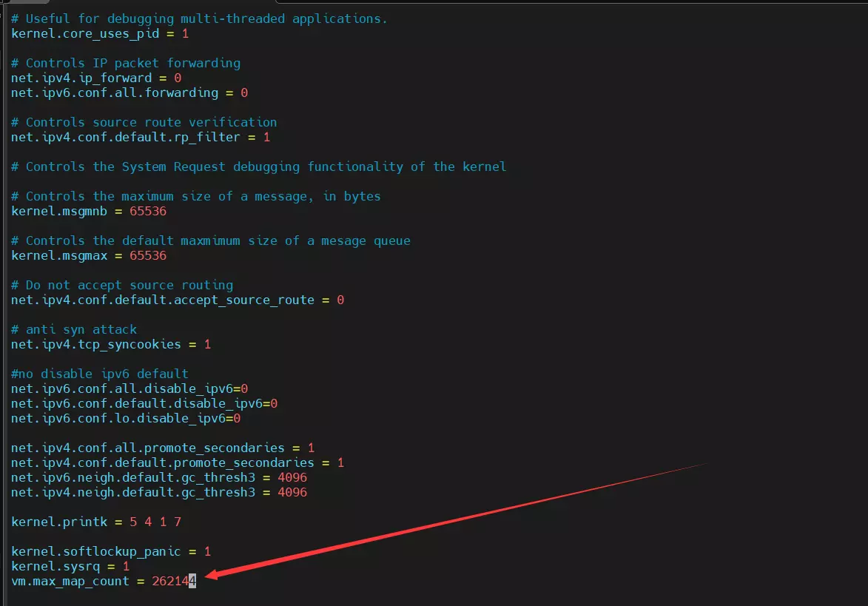Click the "anti syn attack" comment
The height and width of the screenshot is (606, 868).
(74, 330)
